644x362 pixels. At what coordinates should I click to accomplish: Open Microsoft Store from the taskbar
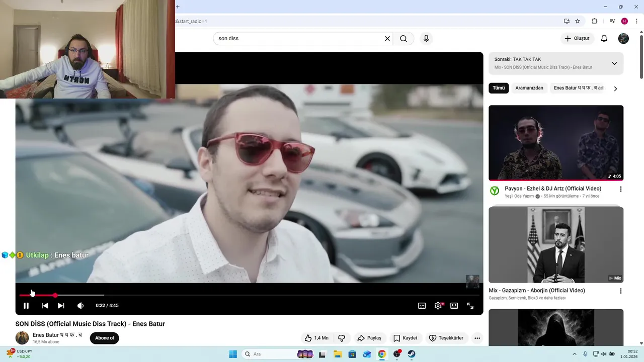pyautogui.click(x=352, y=354)
